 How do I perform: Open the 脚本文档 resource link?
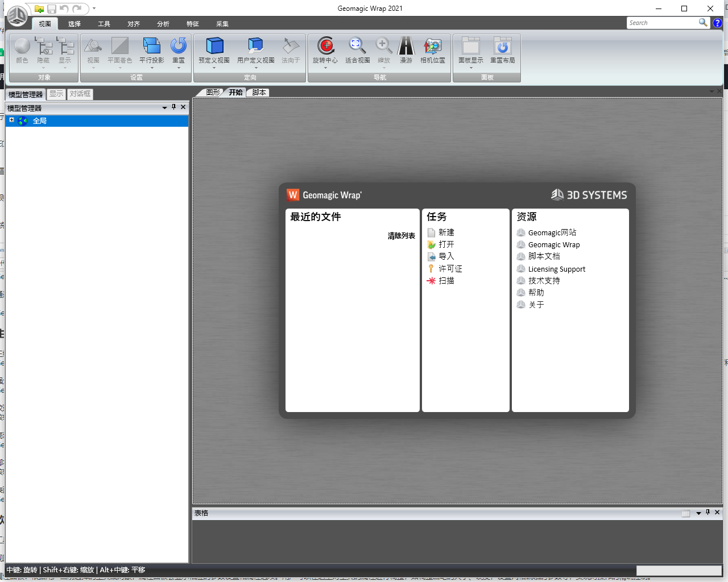544,256
